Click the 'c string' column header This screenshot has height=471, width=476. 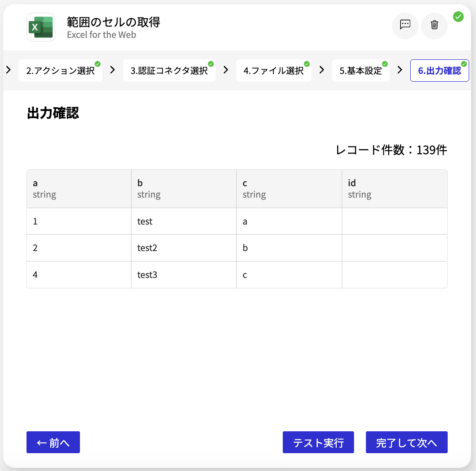pos(289,188)
